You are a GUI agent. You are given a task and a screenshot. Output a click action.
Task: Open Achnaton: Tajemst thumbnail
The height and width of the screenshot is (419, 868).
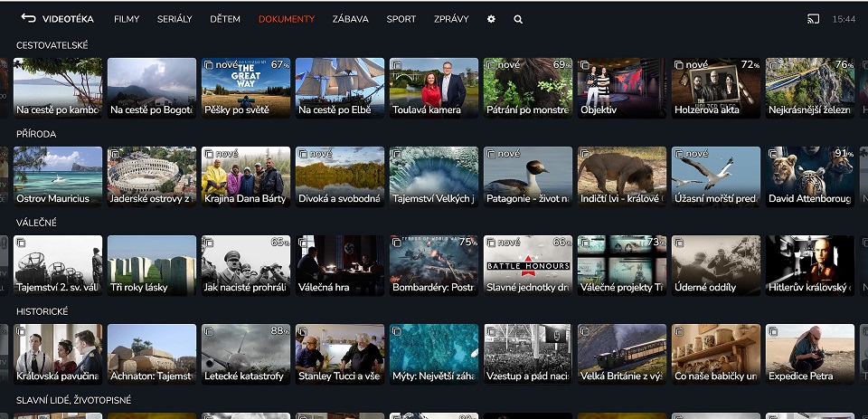click(152, 354)
